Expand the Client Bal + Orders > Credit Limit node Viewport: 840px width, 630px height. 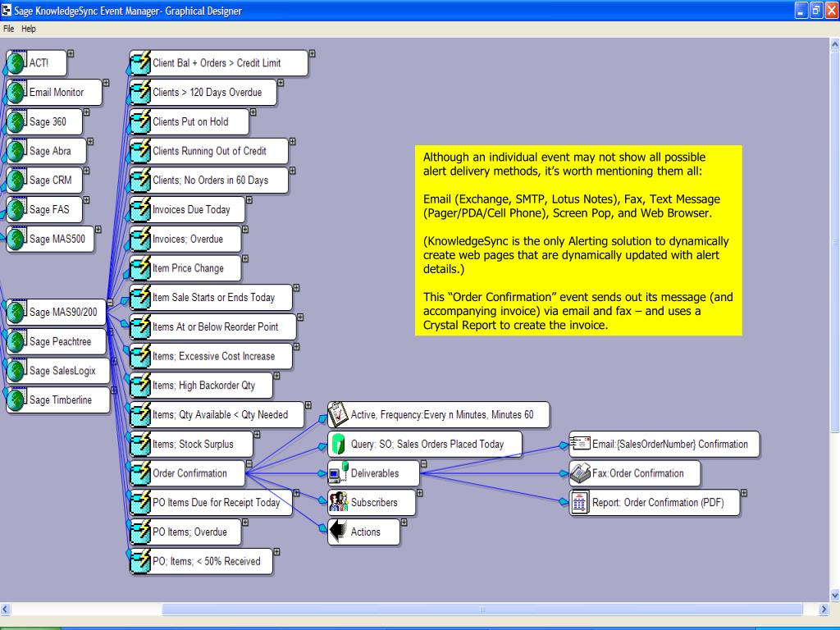click(313, 53)
